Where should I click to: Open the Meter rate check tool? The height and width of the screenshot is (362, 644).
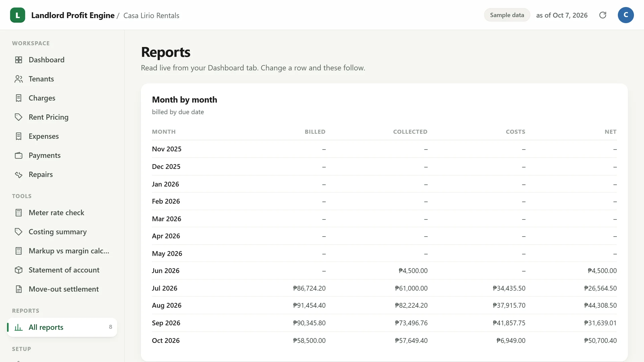pyautogui.click(x=62, y=213)
